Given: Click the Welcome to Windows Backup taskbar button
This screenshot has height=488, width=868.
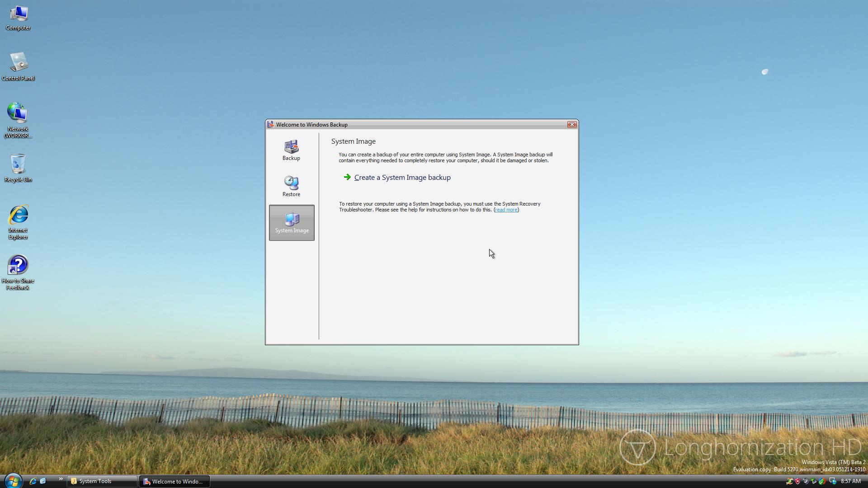Looking at the screenshot, I should (x=175, y=481).
